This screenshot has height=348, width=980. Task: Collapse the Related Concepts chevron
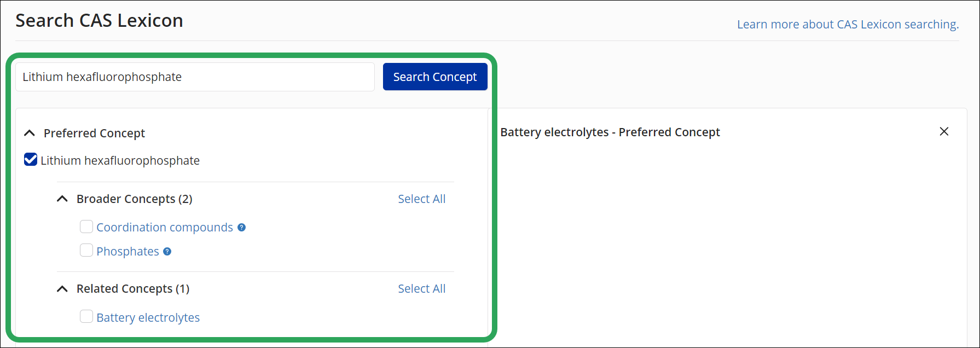(63, 288)
